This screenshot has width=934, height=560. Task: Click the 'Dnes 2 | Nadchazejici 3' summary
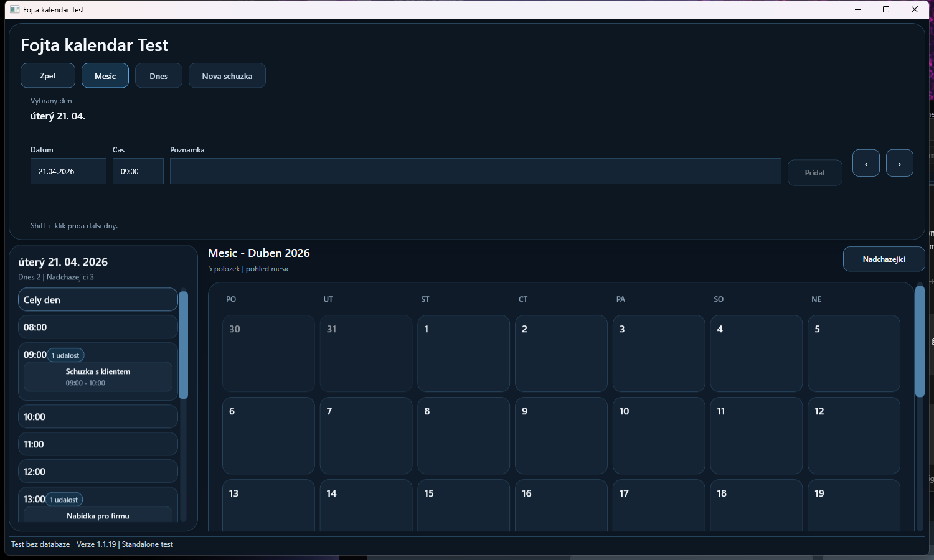tap(56, 277)
